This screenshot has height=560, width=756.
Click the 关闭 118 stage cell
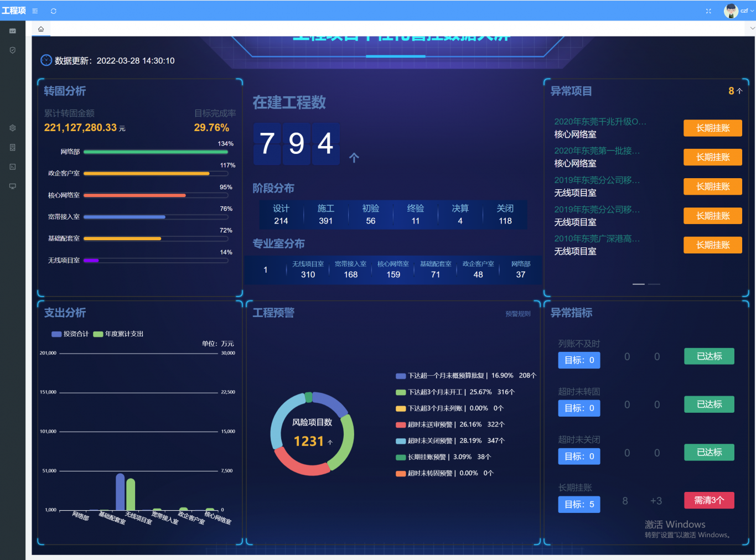click(x=505, y=215)
